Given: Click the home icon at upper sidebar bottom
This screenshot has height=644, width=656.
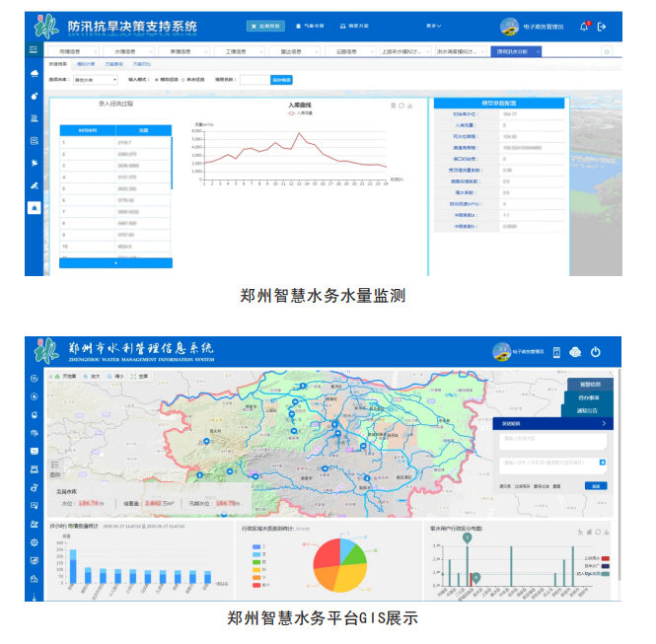Looking at the screenshot, I should (35, 207).
